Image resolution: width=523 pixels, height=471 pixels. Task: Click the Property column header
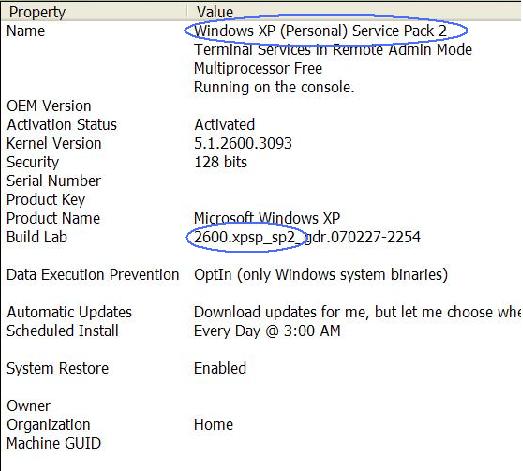point(93,12)
